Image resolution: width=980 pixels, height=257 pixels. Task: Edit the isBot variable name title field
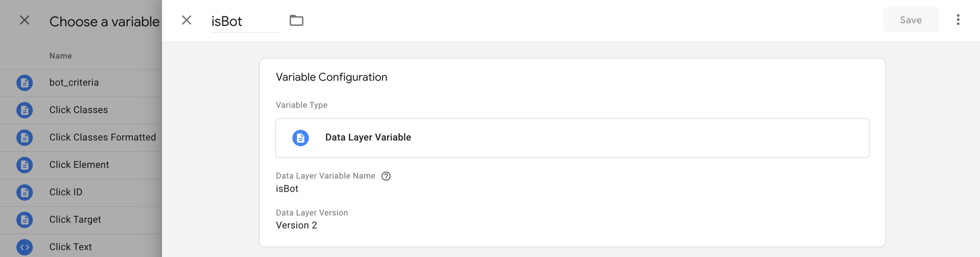[x=245, y=21]
